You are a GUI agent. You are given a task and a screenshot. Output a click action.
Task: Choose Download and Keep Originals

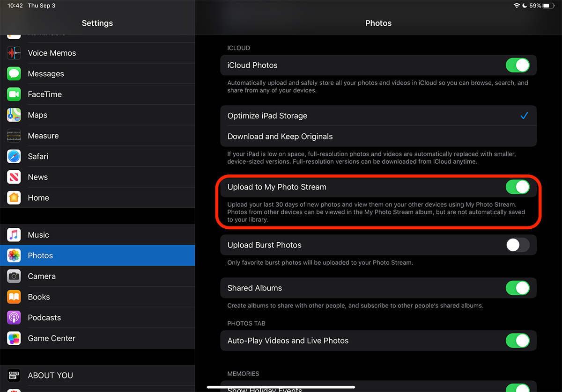pos(378,137)
